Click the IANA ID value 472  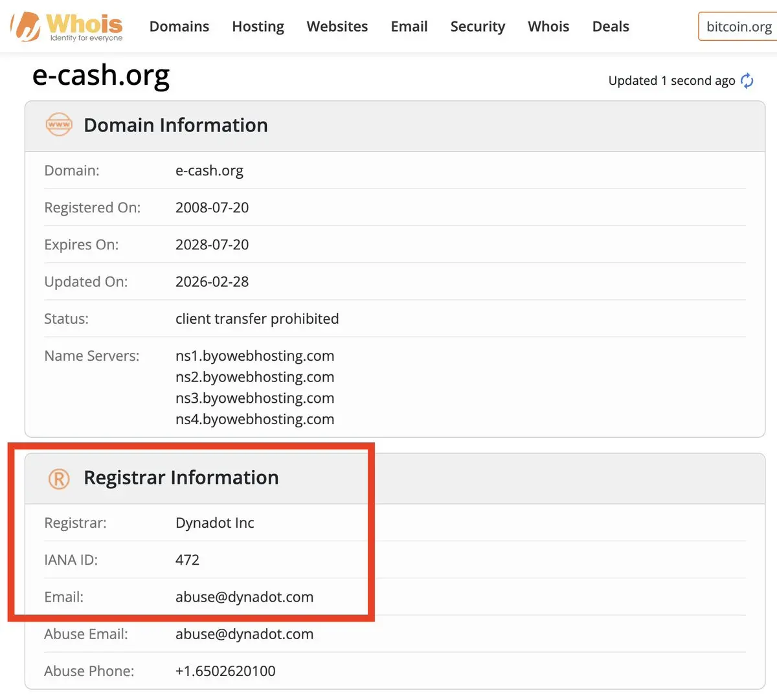187,559
